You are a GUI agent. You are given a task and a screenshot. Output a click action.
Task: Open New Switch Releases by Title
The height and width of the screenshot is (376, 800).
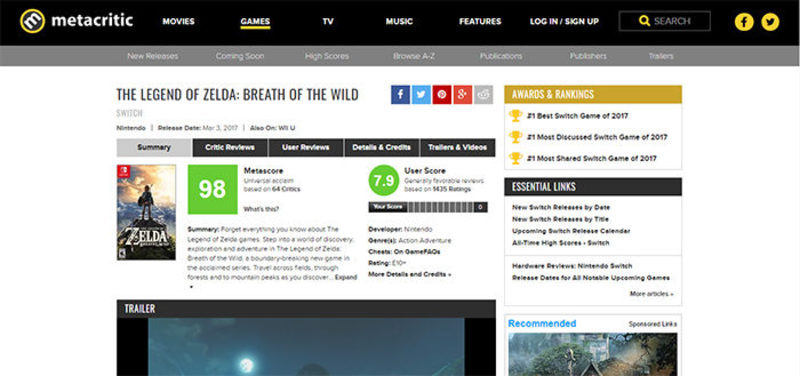click(x=560, y=219)
